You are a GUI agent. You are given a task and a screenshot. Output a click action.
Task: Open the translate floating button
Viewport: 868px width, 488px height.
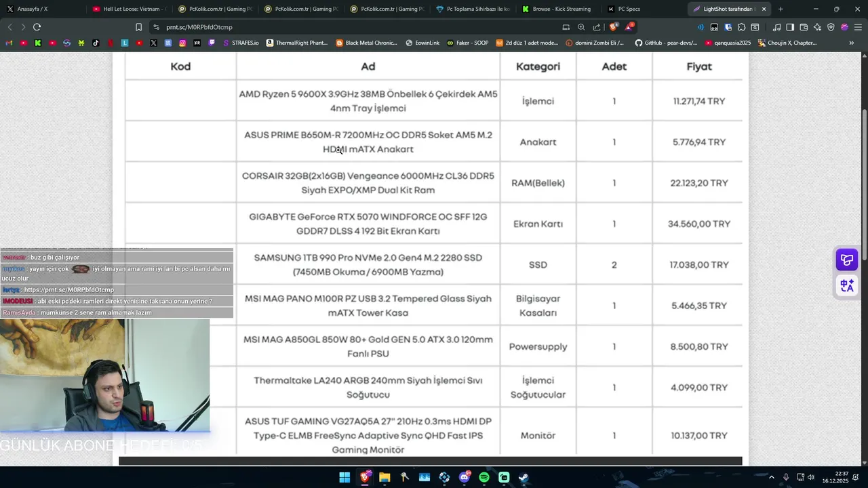tap(847, 285)
